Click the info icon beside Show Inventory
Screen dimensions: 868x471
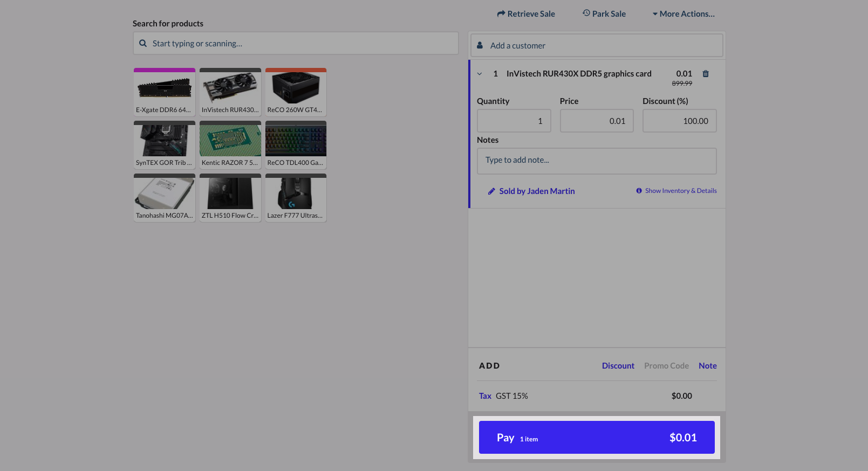[x=639, y=191]
